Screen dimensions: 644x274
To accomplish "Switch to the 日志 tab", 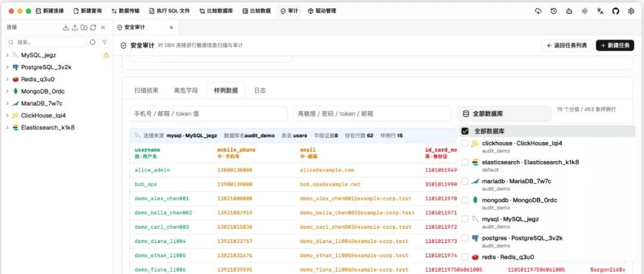I will 259,91.
